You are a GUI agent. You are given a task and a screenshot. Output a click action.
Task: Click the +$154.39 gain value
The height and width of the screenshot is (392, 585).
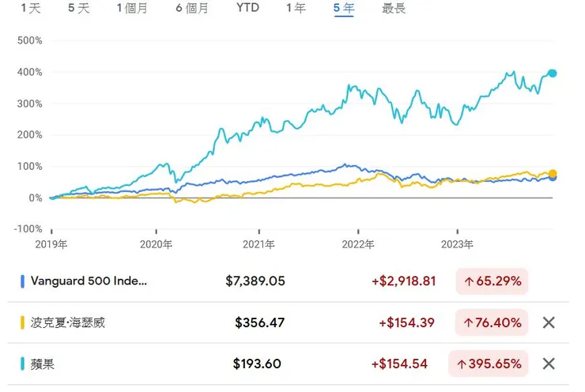(x=406, y=322)
